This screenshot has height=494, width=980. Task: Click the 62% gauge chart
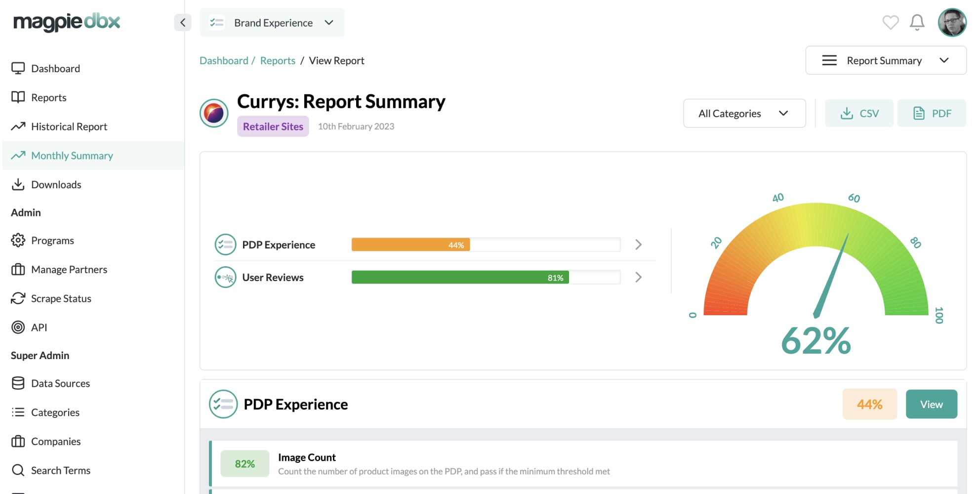(x=816, y=274)
